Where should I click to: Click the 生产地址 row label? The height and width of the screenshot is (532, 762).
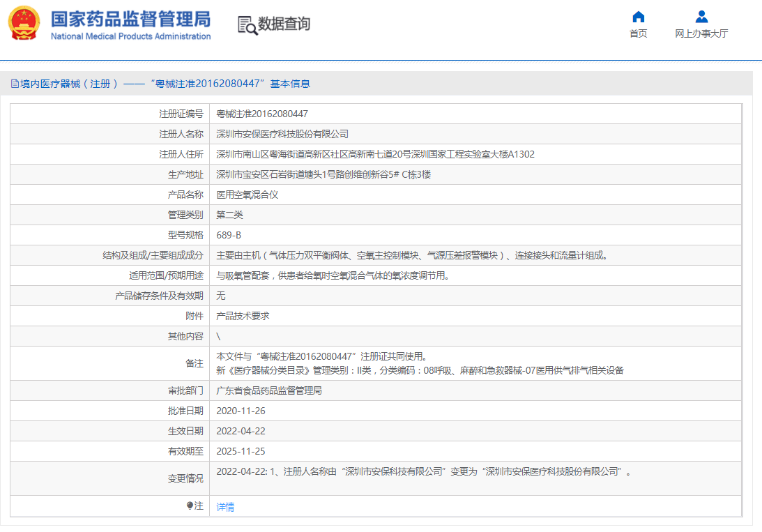[x=185, y=174]
